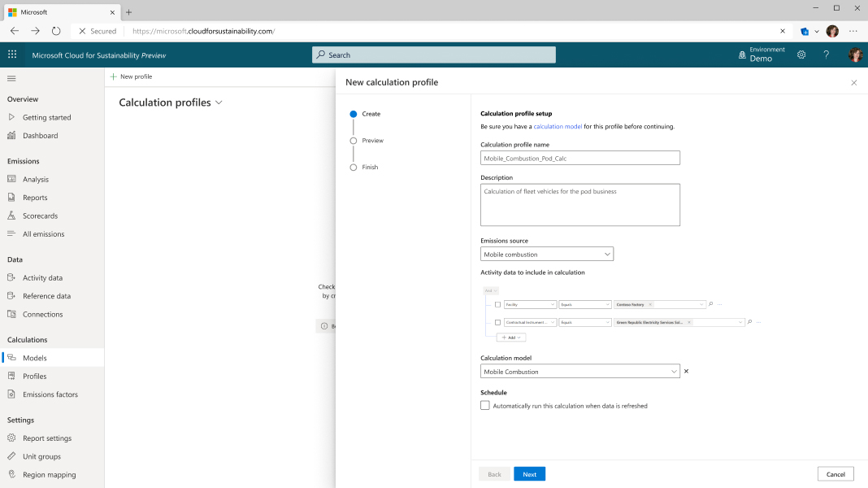Image resolution: width=868 pixels, height=488 pixels.
Task: Collapse the sidebar with hamburger icon
Action: (11, 79)
